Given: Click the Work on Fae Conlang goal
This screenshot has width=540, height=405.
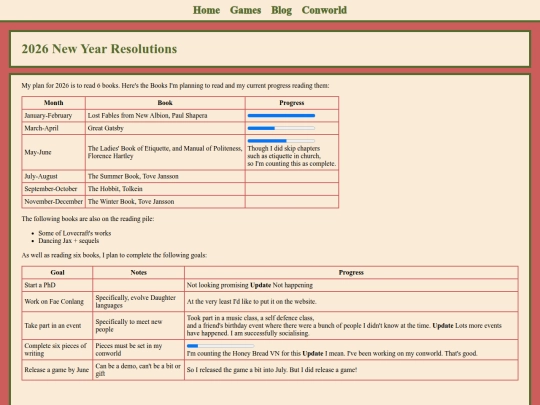Looking at the screenshot, I should 57,301.
